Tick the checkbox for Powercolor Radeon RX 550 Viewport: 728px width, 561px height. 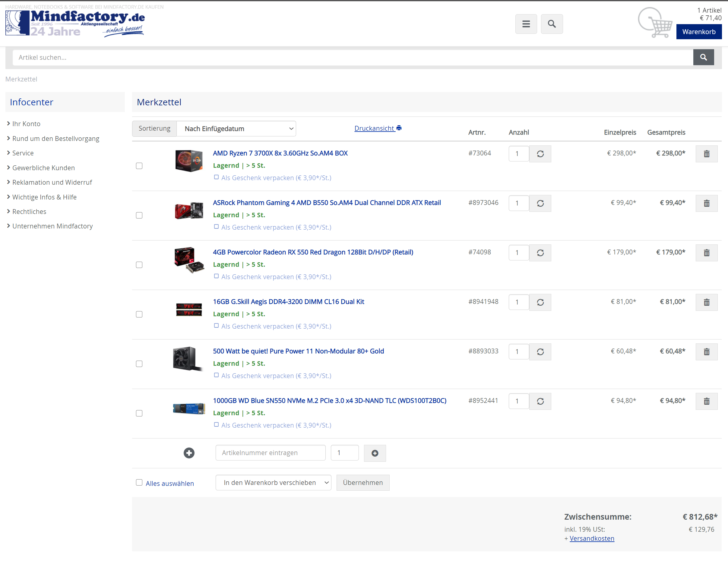tap(139, 265)
